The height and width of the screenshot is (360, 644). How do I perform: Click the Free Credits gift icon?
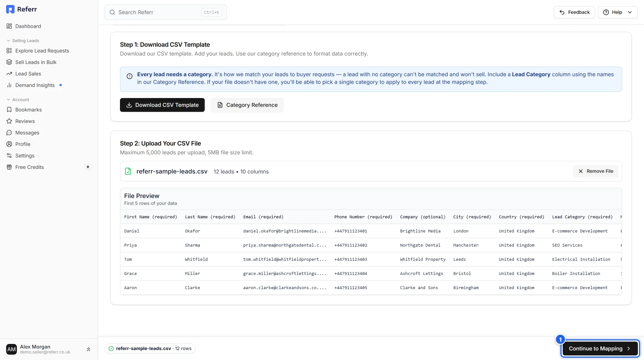coord(9,167)
